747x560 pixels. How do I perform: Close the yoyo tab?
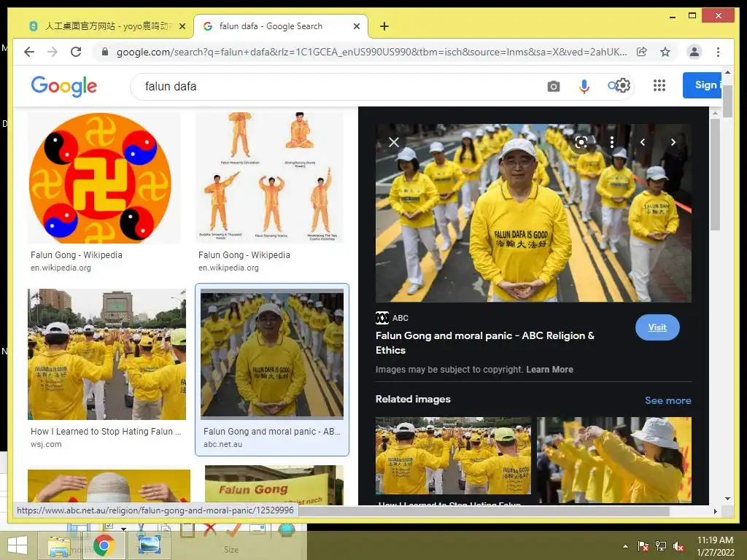182,26
